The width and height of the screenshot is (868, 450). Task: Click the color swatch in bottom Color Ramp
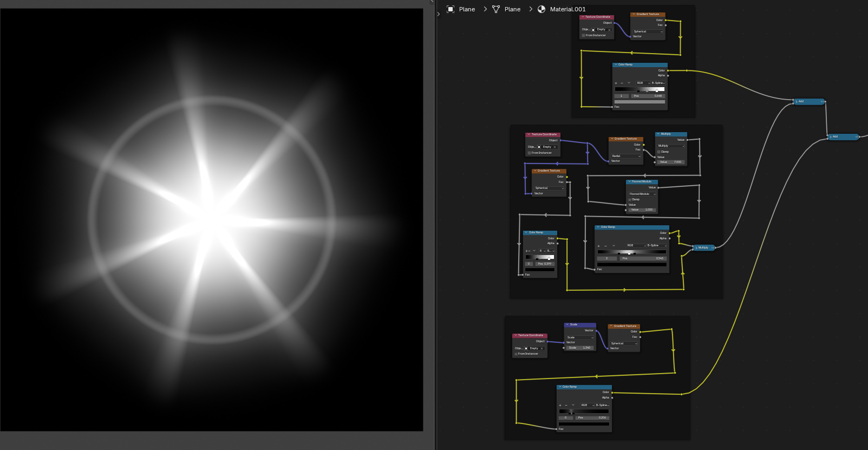point(584,424)
